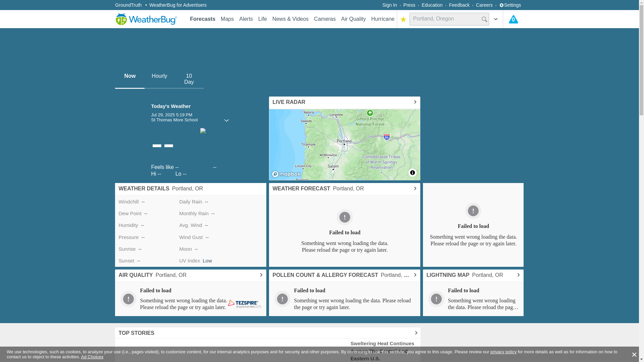Open the Alerts menu
The image size is (644, 362).
(246, 19)
